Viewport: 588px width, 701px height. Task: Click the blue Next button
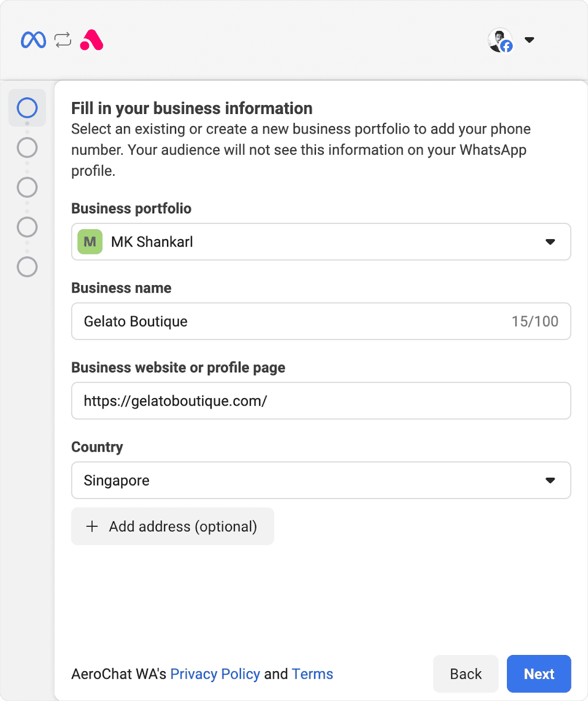[x=539, y=674]
